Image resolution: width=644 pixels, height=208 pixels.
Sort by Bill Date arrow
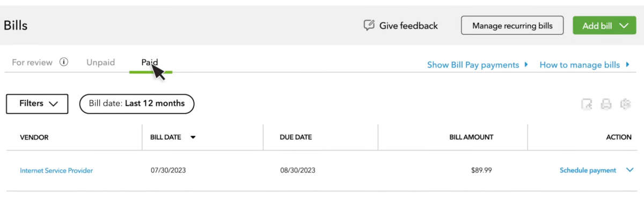click(193, 137)
